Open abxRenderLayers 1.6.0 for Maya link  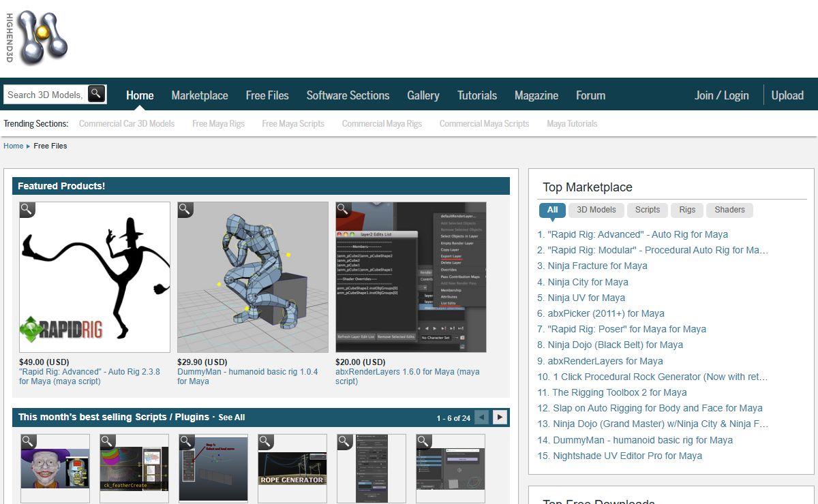coord(408,377)
